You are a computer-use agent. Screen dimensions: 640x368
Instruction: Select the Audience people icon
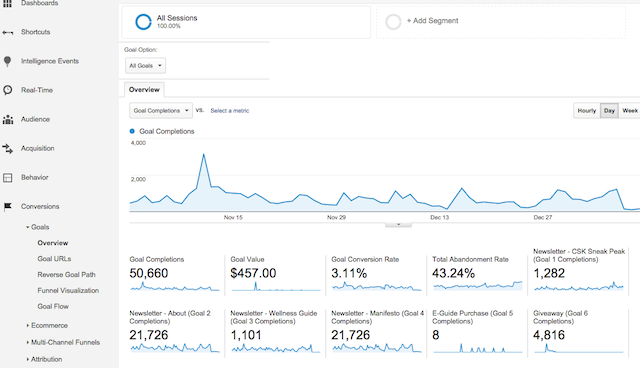8,120
